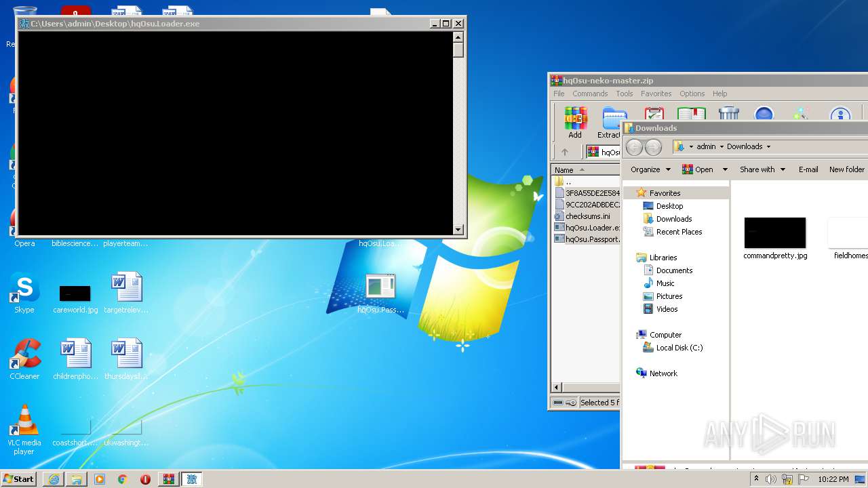Select the VLC media player desktop icon

pos(24,430)
